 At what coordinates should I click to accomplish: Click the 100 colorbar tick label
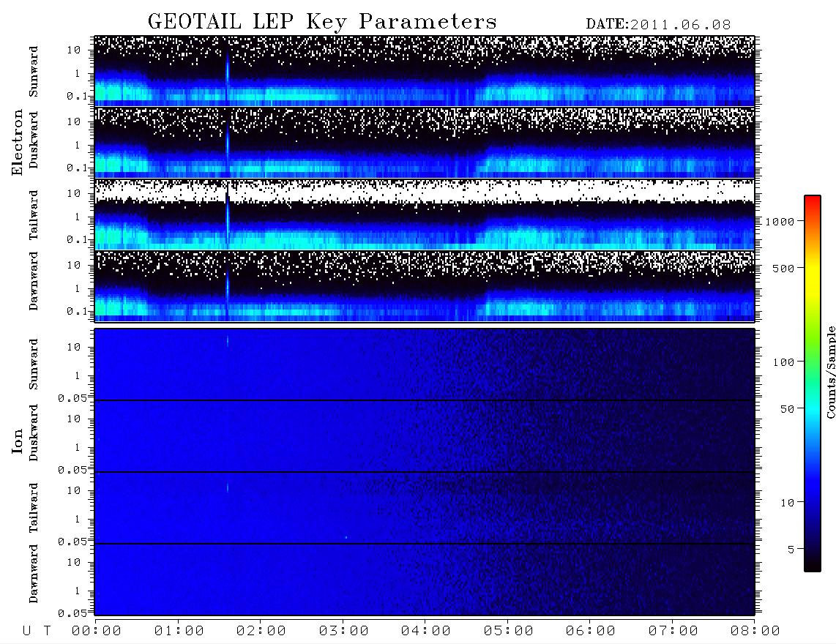(783, 362)
